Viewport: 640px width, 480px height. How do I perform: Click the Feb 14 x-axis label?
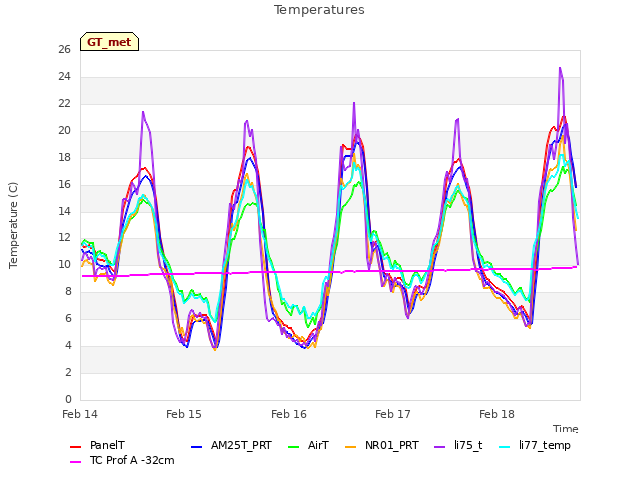tap(80, 414)
